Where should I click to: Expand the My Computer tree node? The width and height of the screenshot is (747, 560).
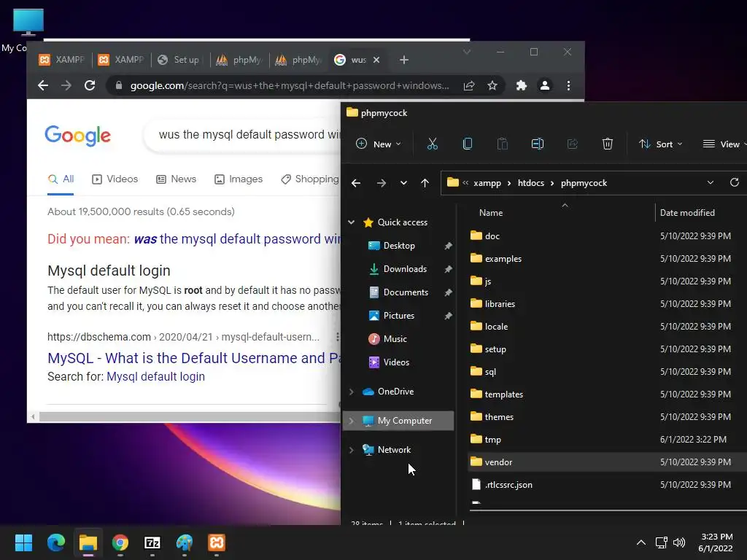351,421
